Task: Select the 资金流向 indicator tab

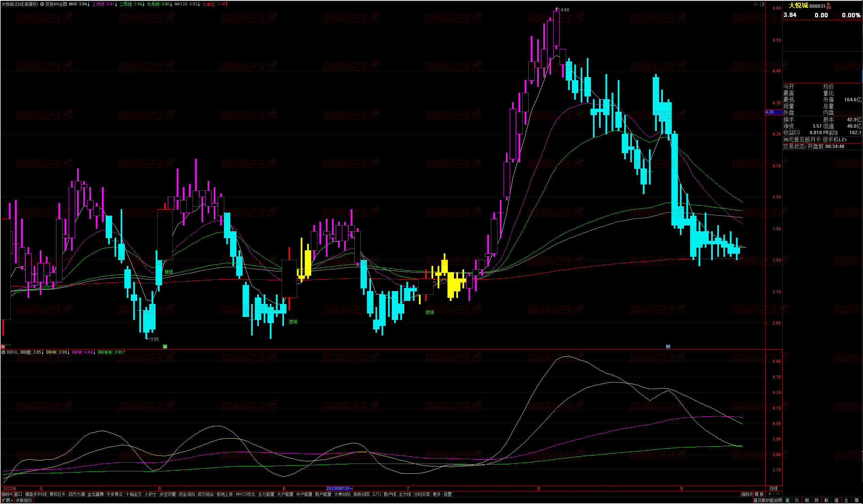Action: click(187, 494)
